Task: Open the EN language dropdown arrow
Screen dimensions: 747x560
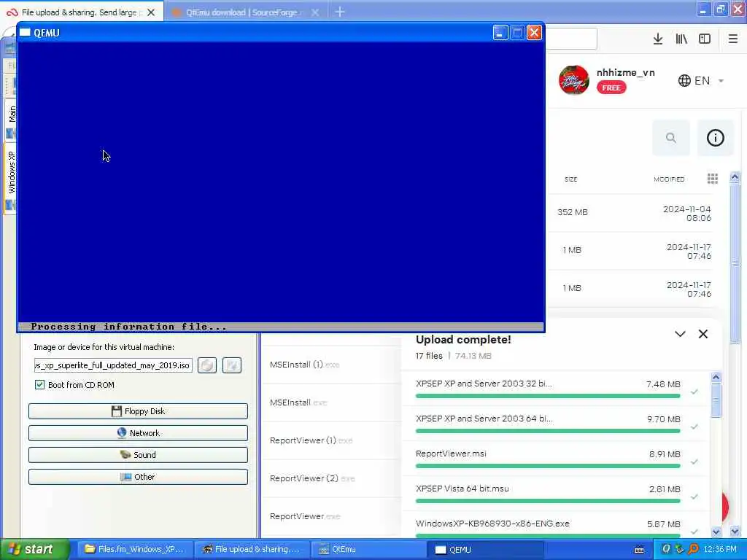Action: (x=721, y=81)
